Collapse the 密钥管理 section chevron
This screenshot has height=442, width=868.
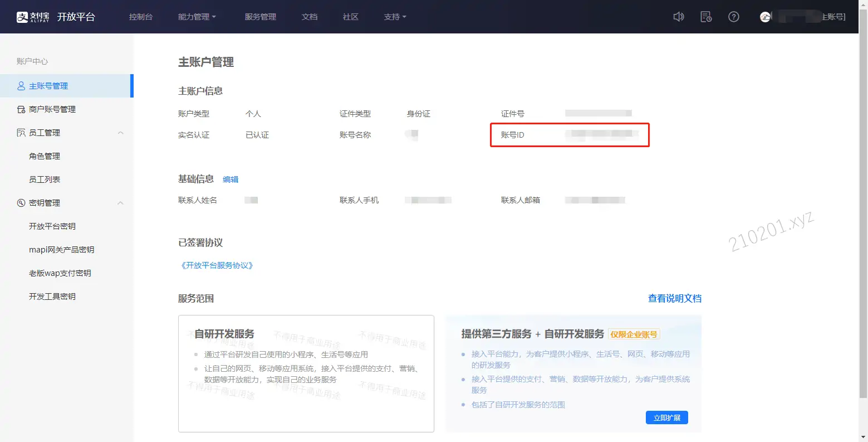click(x=121, y=203)
